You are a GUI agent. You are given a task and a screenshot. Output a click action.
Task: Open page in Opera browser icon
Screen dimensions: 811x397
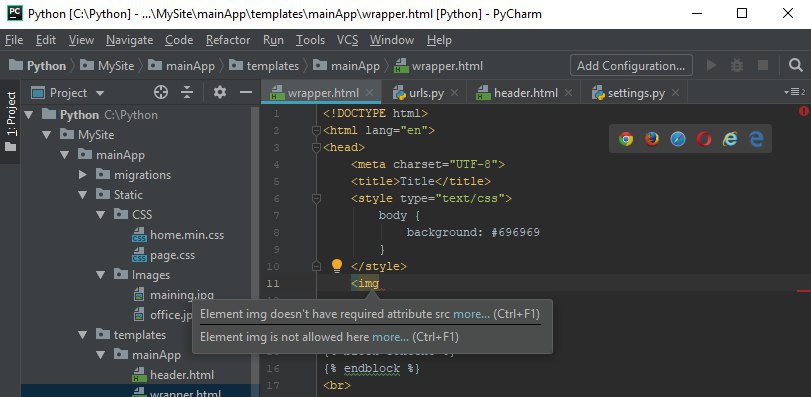pyautogui.click(x=704, y=139)
